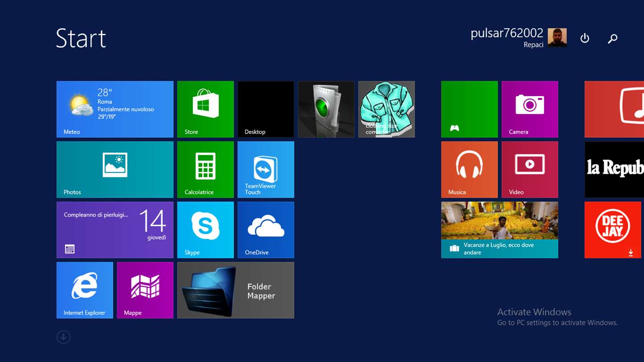Open the Video tile
Screen dimensions: 644x362
(530, 169)
